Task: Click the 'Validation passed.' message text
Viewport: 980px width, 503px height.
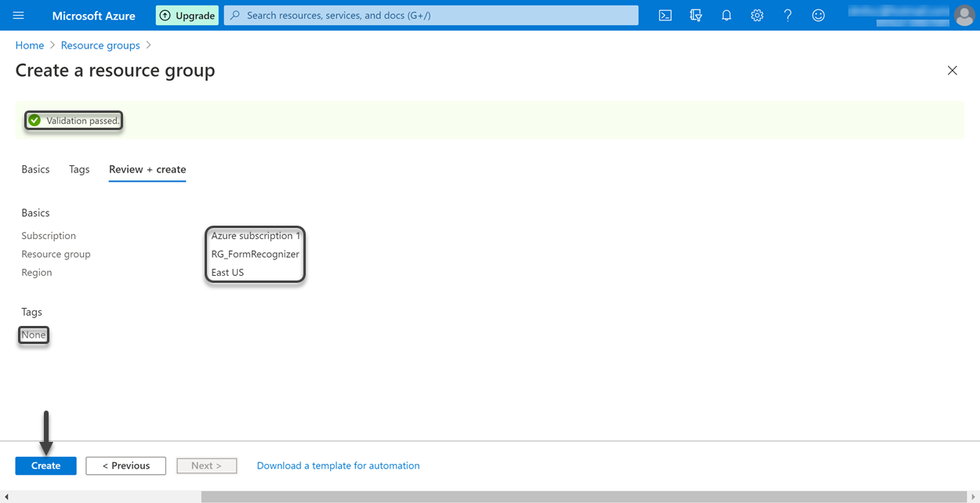Action: (83, 121)
